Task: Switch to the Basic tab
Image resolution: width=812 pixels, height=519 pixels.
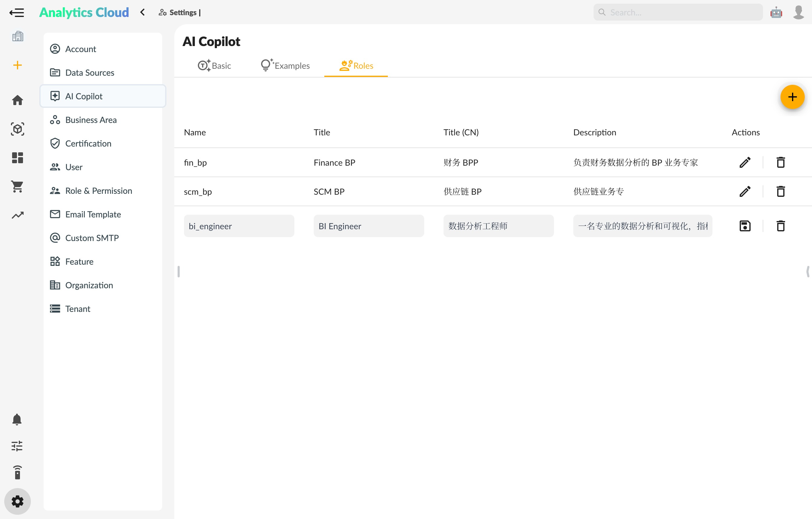Action: coord(215,65)
